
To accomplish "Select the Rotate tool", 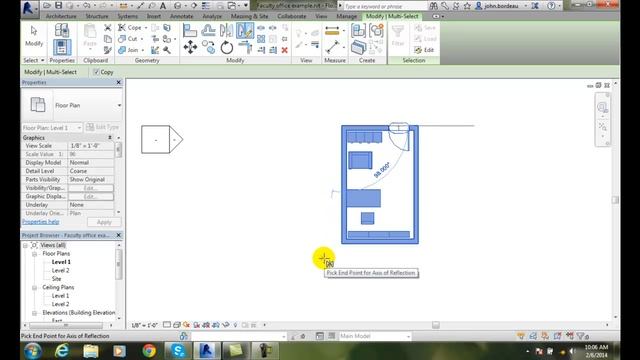I will pyautogui.click(x=227, y=47).
